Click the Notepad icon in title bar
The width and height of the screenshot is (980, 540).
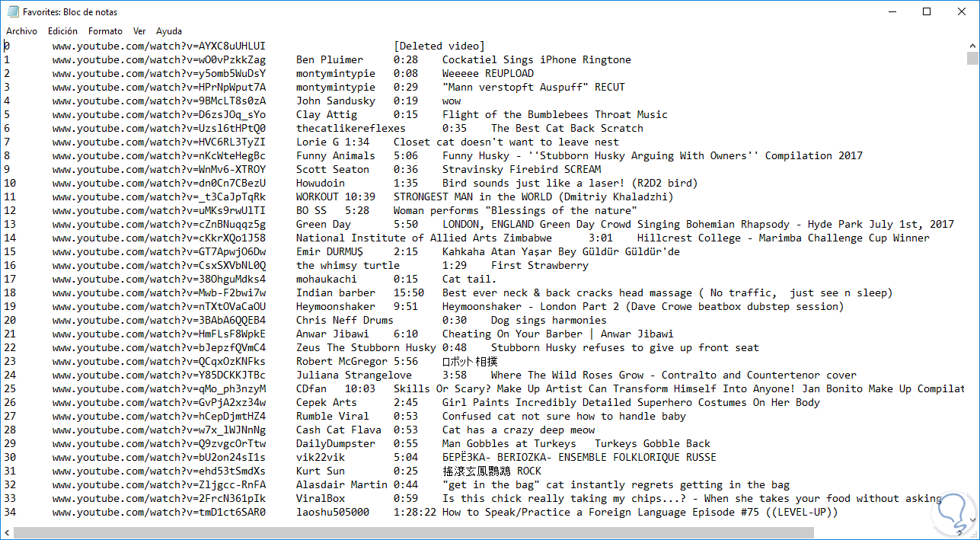pyautogui.click(x=12, y=11)
